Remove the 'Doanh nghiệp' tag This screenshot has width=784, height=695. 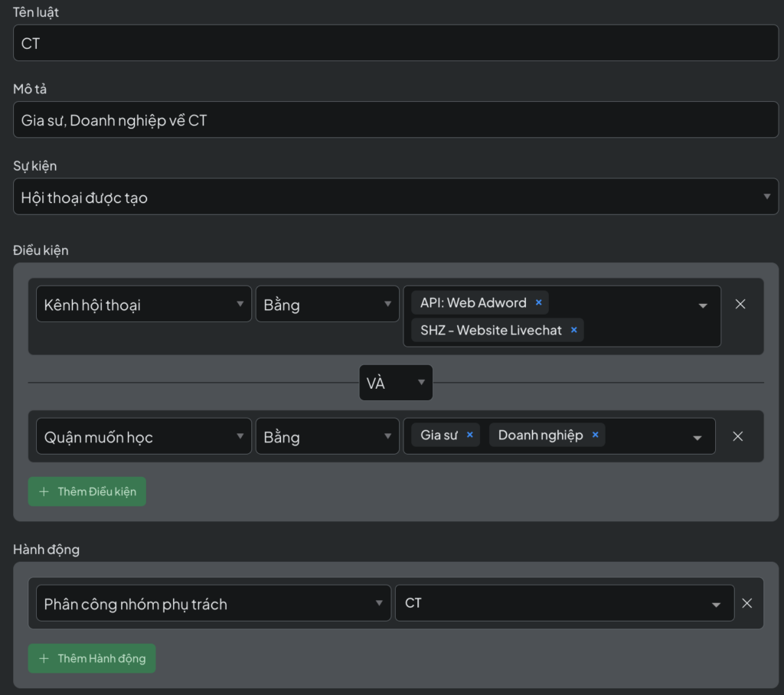point(595,436)
